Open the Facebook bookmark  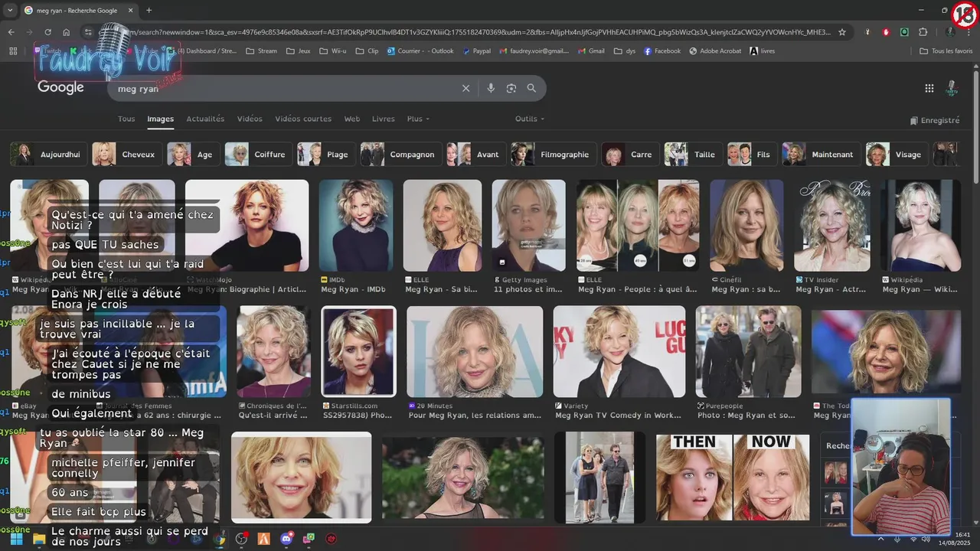pos(662,51)
